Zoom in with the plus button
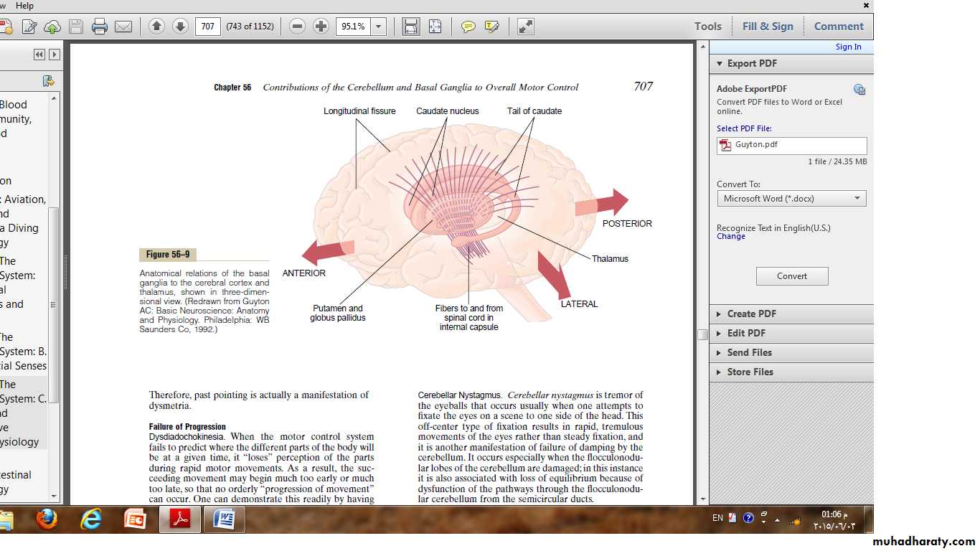 (x=321, y=27)
